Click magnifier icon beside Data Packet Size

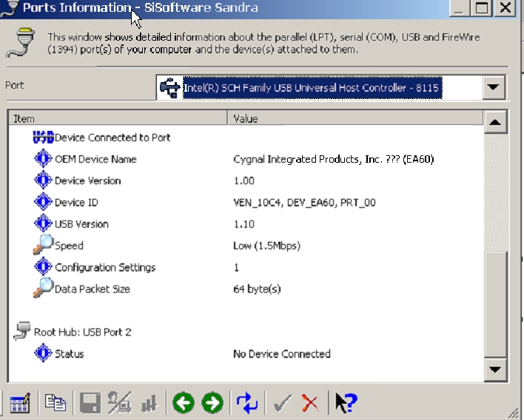43,288
